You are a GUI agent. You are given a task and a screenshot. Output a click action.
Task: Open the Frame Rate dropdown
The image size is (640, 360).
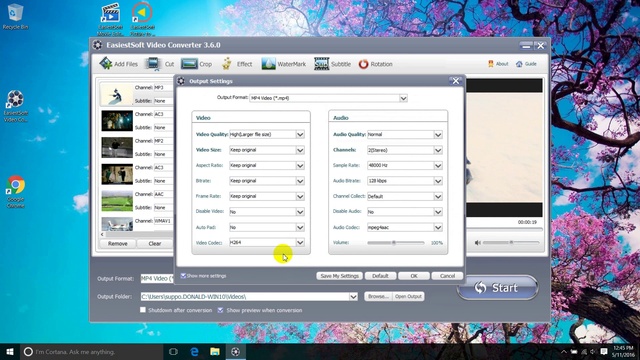(300, 196)
